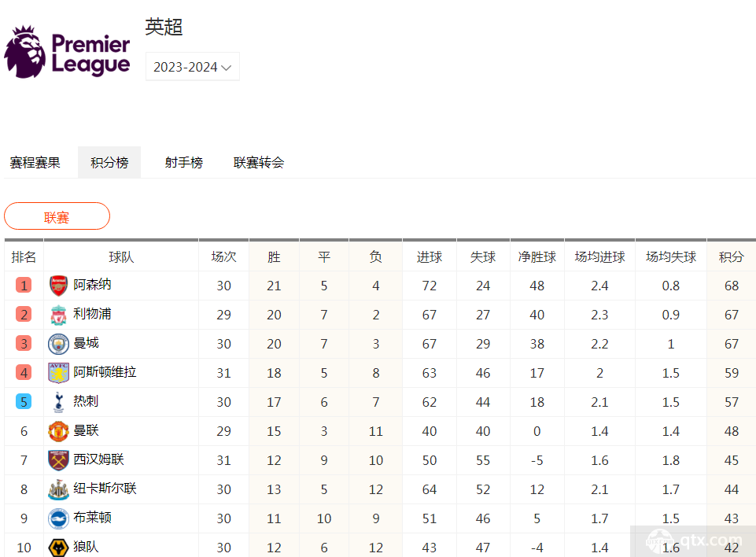Click Arsenal's 72 goals scored cell
Viewport: 756px width, 557px height.
[429, 286]
